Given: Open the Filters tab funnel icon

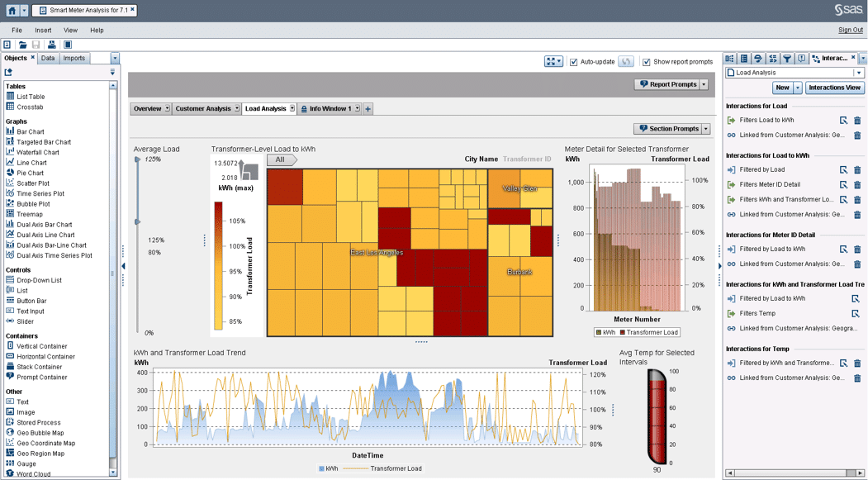Looking at the screenshot, I should [787, 59].
